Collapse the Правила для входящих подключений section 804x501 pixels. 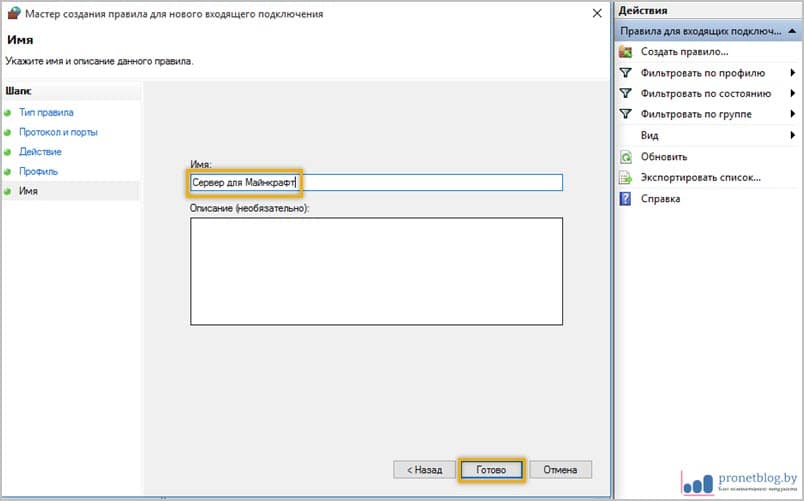[792, 32]
